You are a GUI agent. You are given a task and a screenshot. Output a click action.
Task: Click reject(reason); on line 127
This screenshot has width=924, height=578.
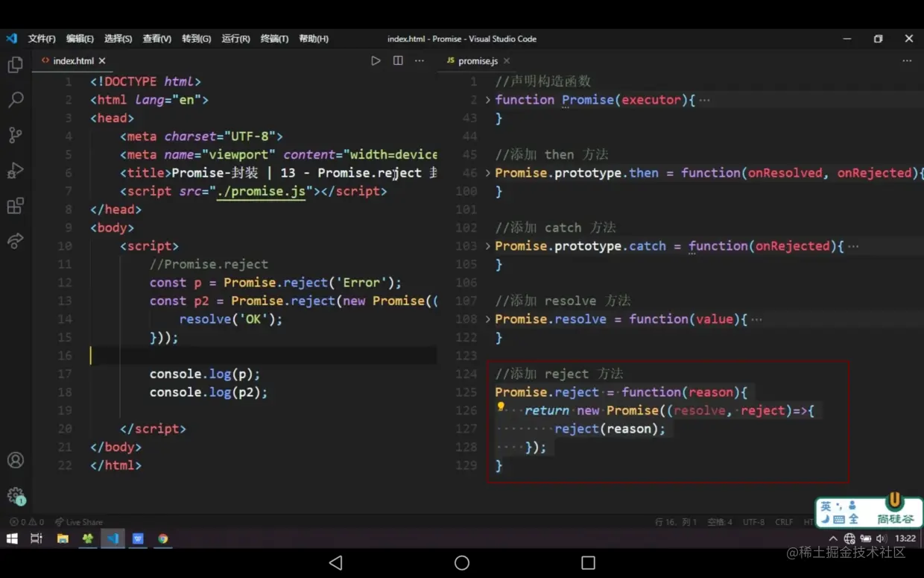point(610,429)
